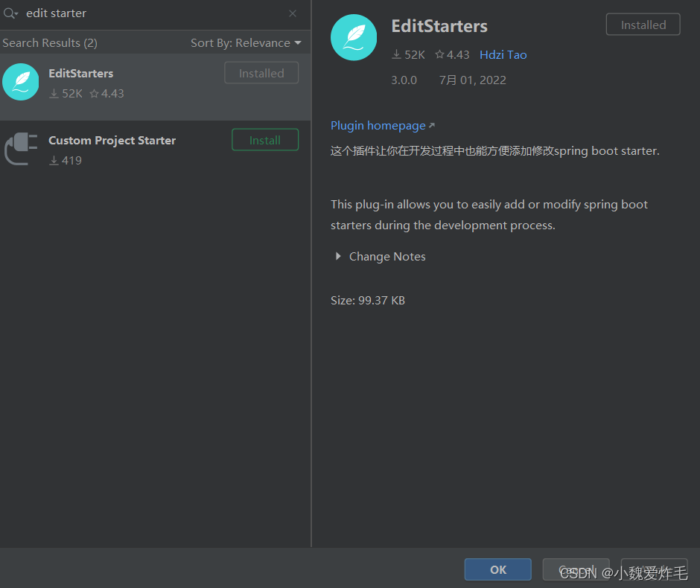Click the OK button

pyautogui.click(x=497, y=569)
